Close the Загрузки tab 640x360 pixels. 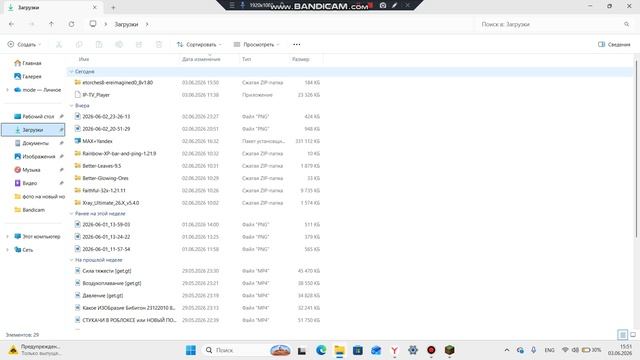coord(95,7)
